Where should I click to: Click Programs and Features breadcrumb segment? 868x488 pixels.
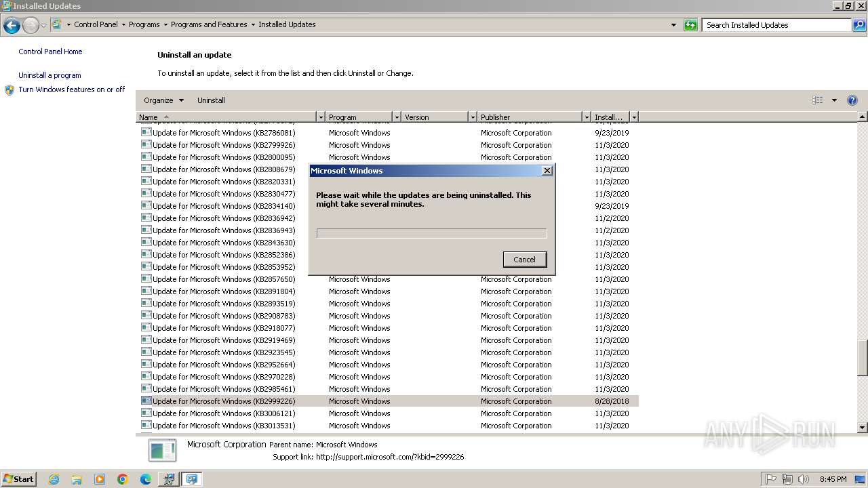pos(209,24)
